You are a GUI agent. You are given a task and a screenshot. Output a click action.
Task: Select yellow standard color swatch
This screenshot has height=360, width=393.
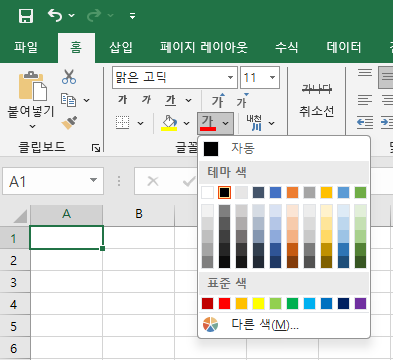[259, 303]
